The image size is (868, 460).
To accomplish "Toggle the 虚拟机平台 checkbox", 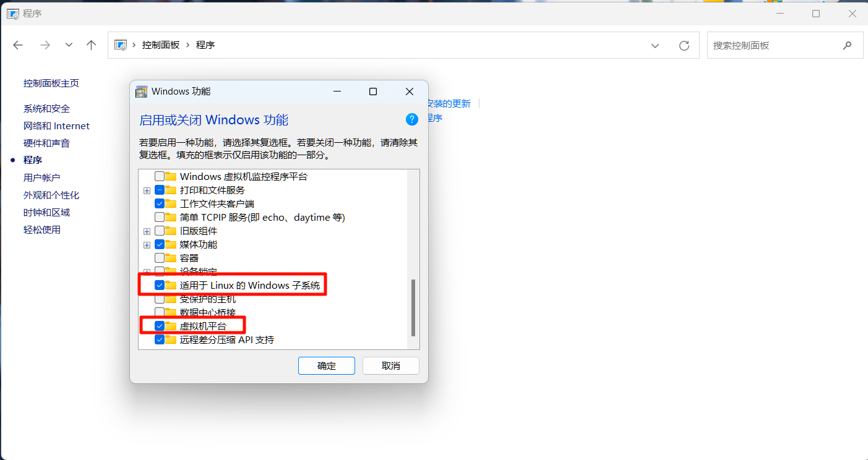I will click(x=160, y=326).
